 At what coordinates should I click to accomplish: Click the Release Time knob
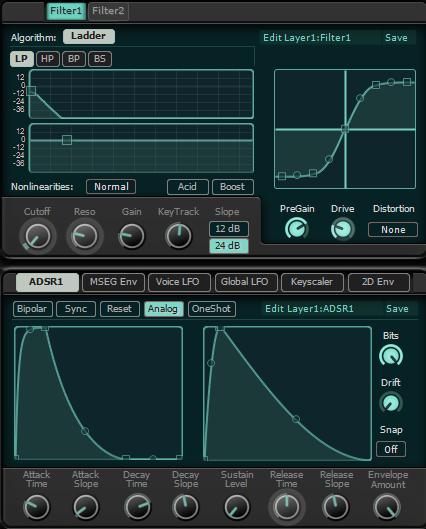287,507
